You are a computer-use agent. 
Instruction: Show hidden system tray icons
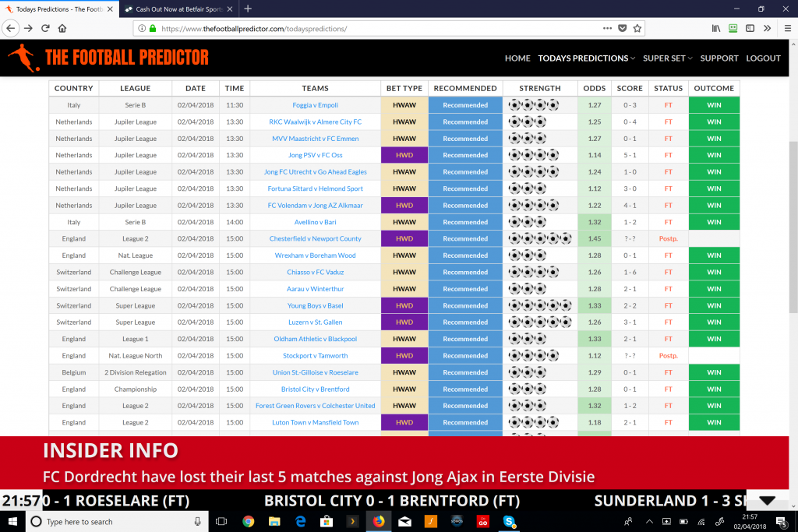650,521
